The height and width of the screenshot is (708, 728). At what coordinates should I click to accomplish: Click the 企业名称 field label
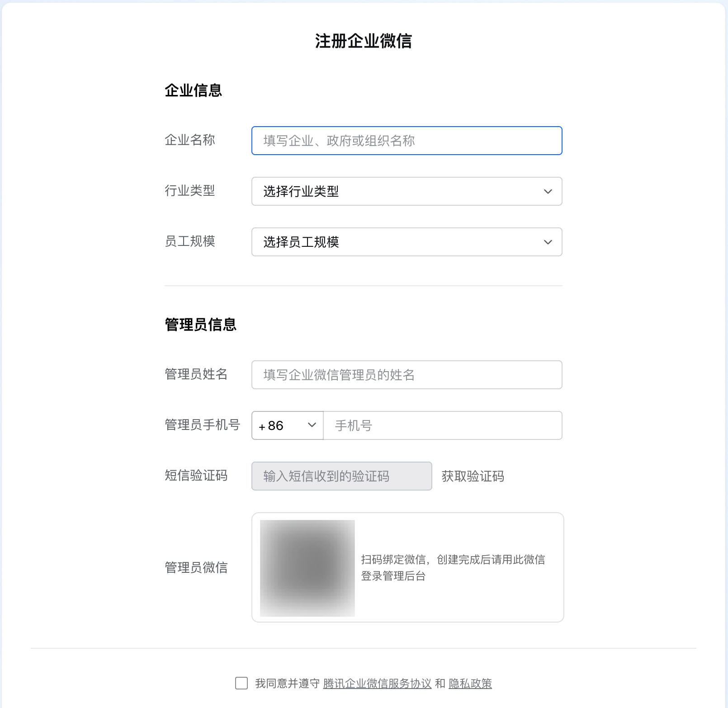tap(190, 140)
